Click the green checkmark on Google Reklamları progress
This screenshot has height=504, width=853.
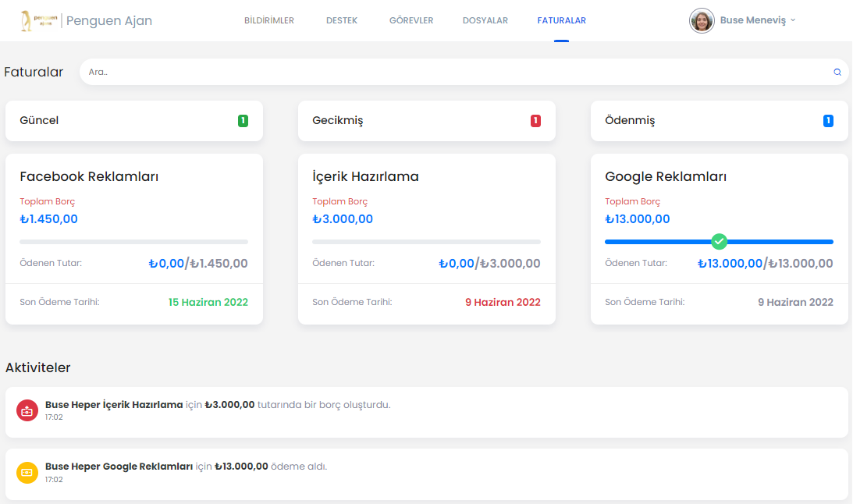719,242
